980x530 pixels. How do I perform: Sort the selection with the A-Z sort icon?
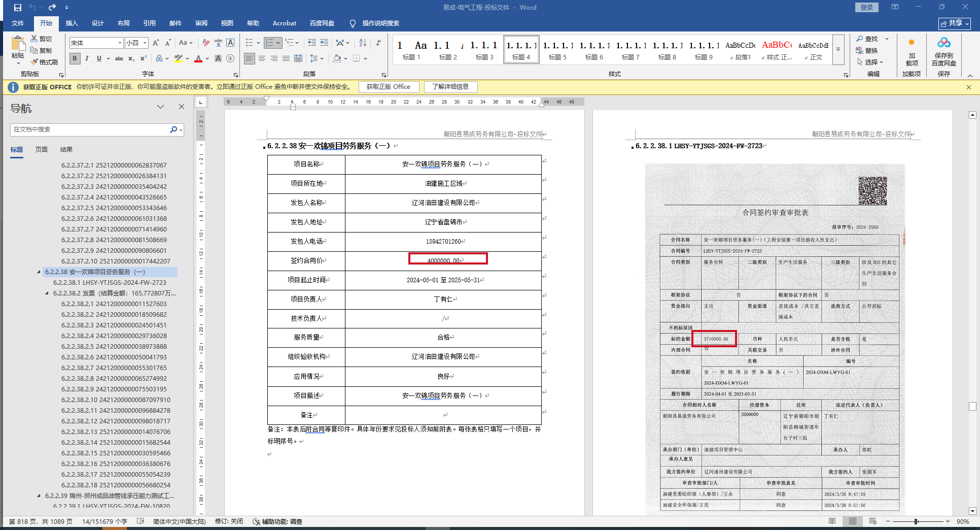point(363,43)
